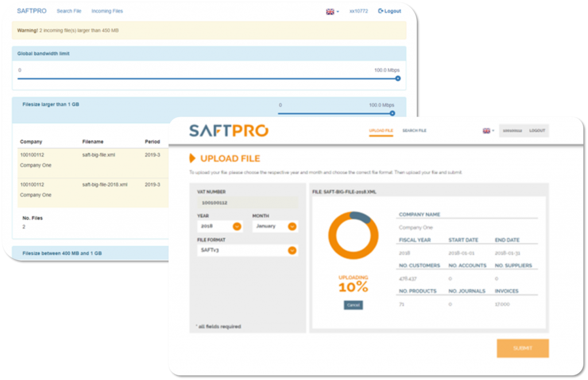Click the UK flag icon in back window

pyautogui.click(x=330, y=11)
